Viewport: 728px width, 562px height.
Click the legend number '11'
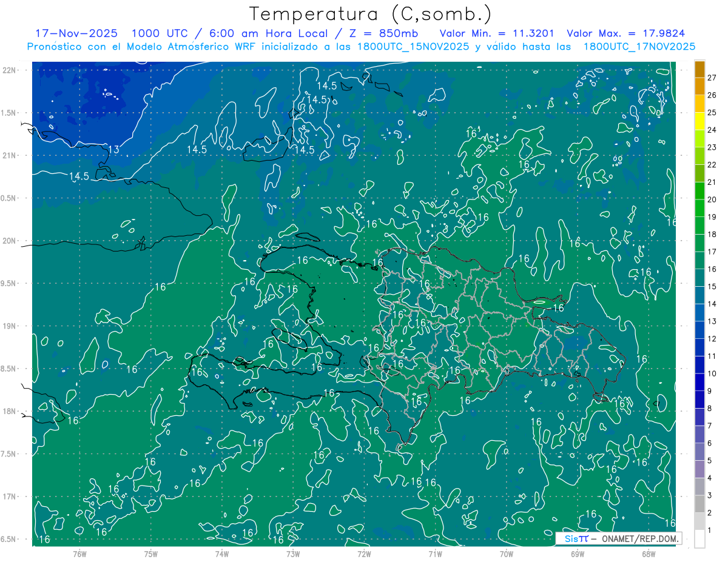click(x=712, y=356)
